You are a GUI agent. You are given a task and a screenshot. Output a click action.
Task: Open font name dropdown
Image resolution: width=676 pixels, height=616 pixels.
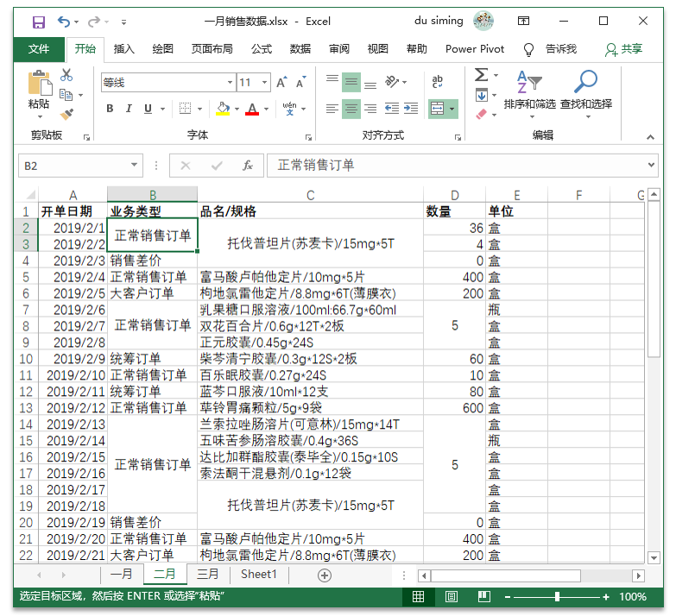[x=231, y=82]
